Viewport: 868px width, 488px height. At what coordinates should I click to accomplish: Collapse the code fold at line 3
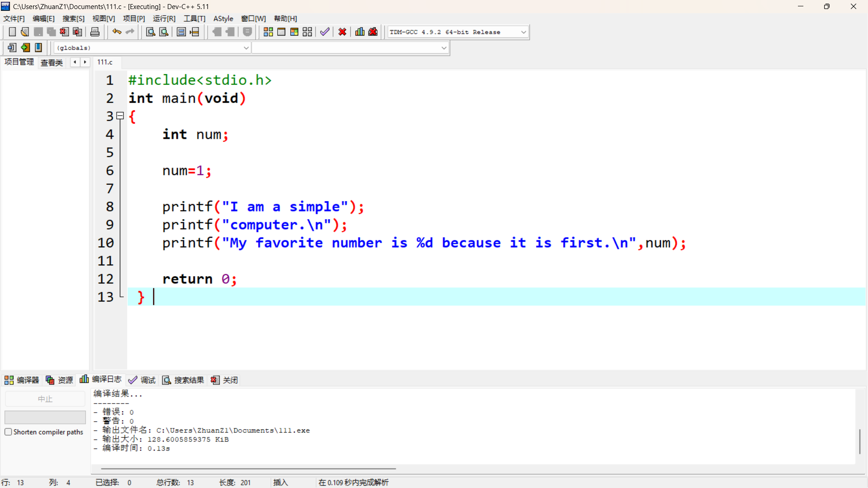click(120, 116)
